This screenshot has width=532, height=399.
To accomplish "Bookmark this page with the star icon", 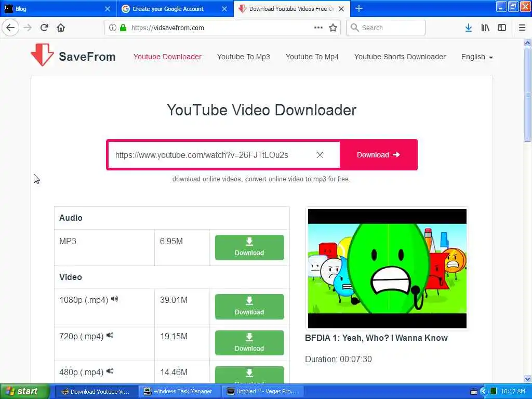I will point(333,28).
